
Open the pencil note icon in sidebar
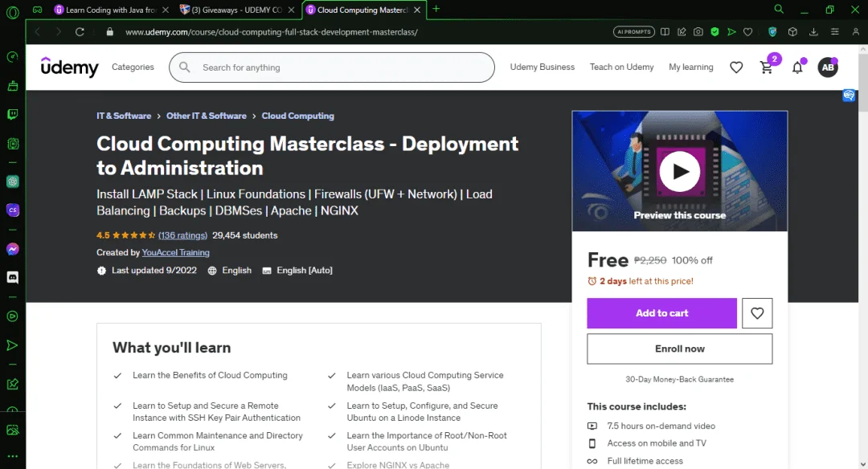[12, 384]
